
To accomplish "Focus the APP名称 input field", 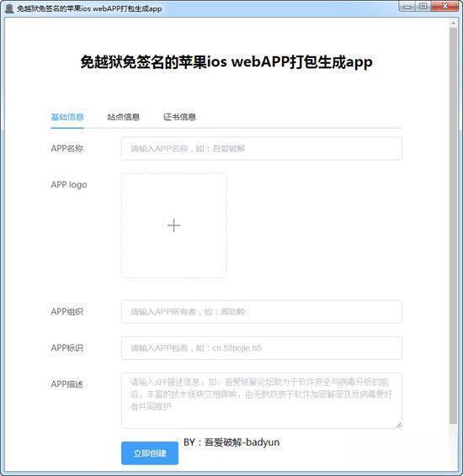I will point(262,149).
